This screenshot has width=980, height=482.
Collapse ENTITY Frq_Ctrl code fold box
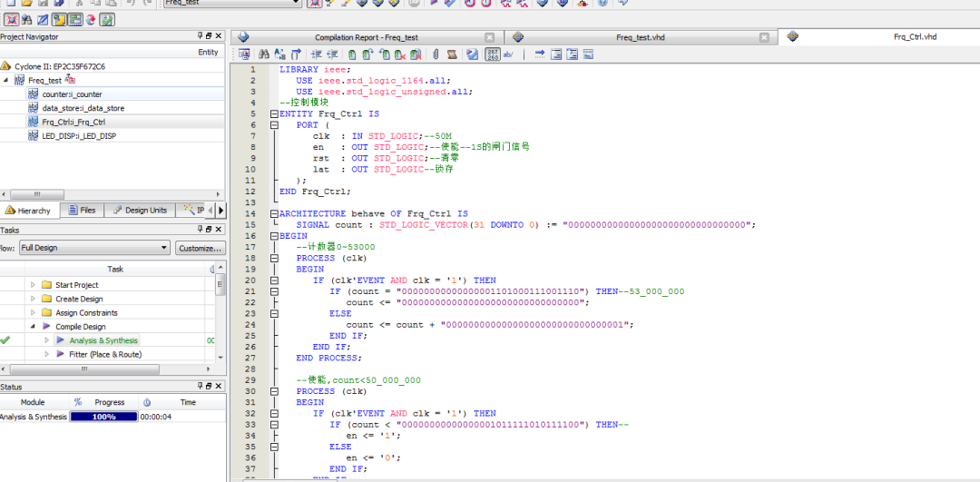pyautogui.click(x=274, y=114)
